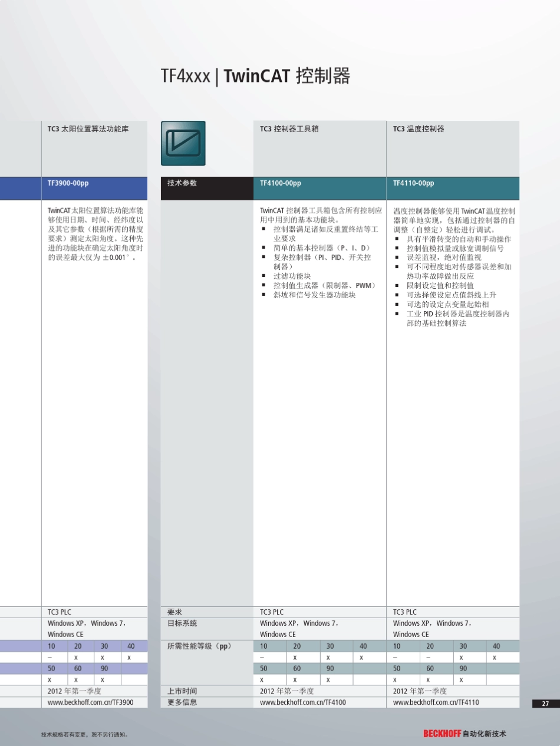Click the bullet 限制设定值和控制值
This screenshot has width=560, height=746.
point(440,286)
